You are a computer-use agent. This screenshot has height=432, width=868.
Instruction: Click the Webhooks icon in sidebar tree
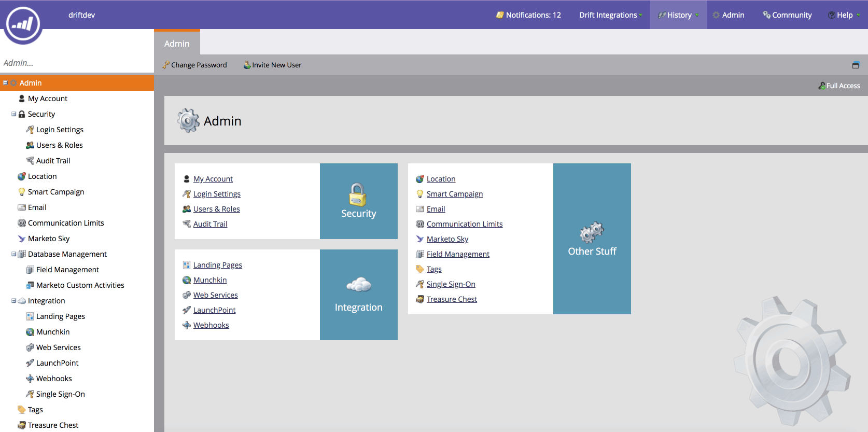pyautogui.click(x=30, y=379)
